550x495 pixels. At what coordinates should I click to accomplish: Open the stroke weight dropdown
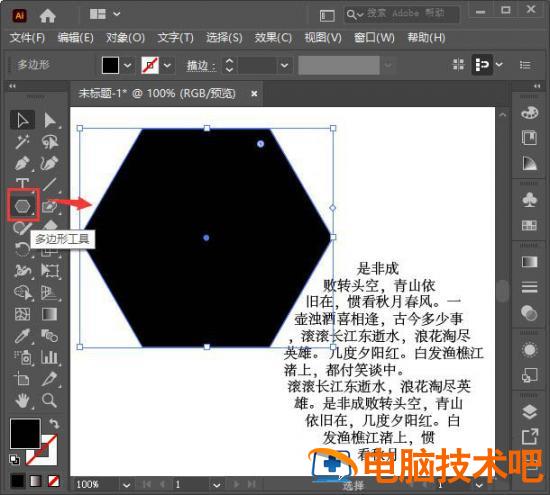pos(284,65)
